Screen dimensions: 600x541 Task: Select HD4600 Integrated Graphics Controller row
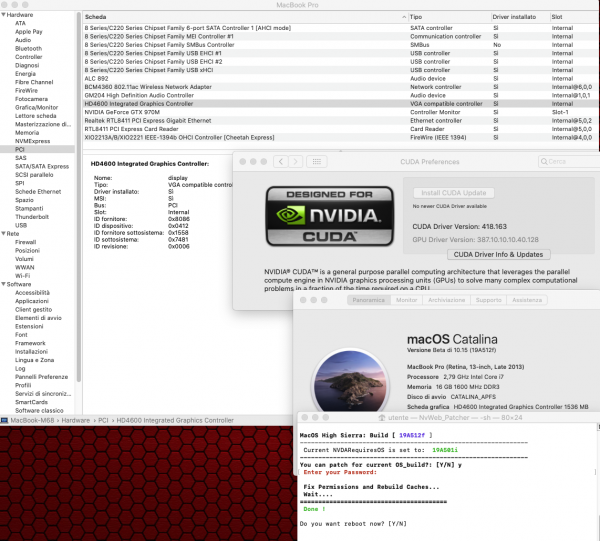[340, 104]
